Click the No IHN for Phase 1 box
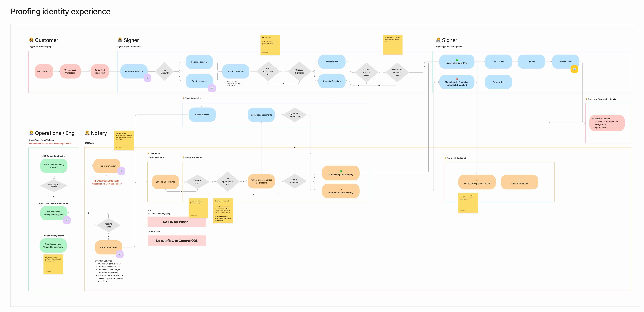 pos(176,222)
